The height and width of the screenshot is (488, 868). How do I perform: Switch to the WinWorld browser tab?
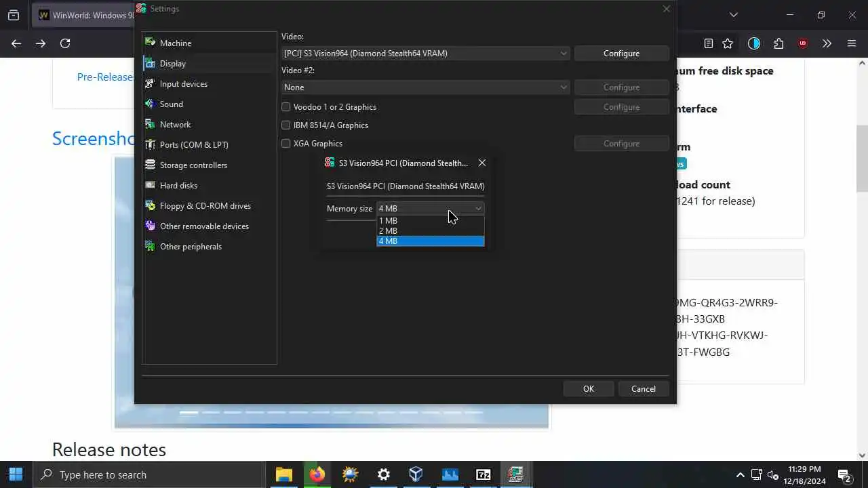point(85,15)
